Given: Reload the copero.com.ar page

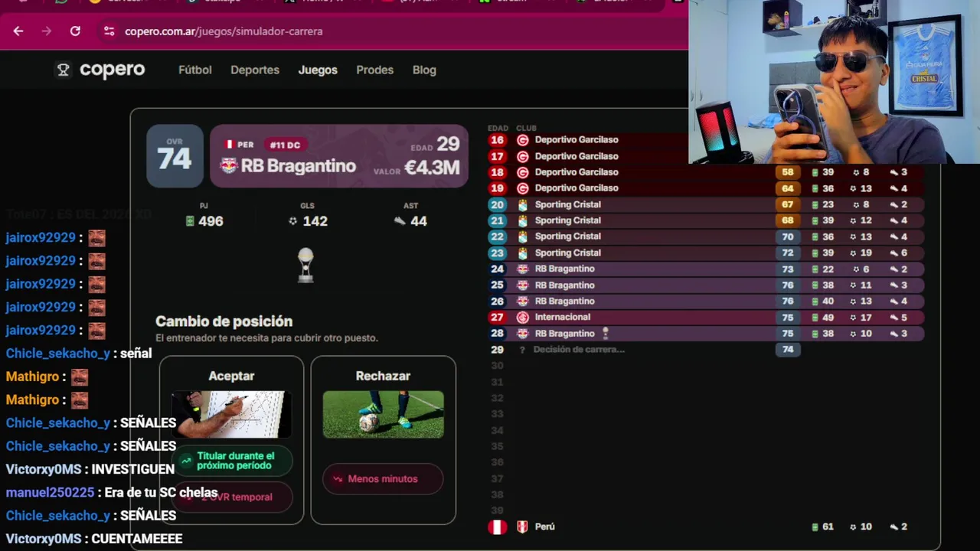Looking at the screenshot, I should (x=75, y=31).
